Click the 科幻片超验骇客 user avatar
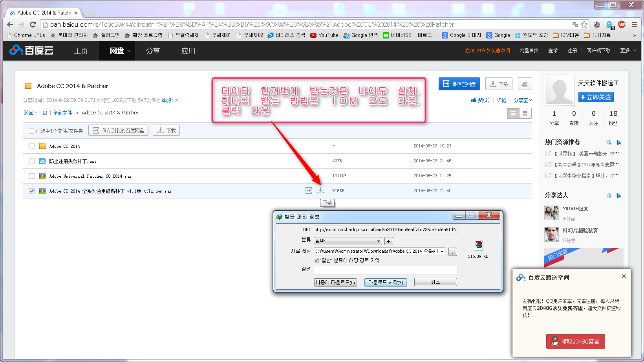Screen dimensions: 644x362 pos(551,234)
